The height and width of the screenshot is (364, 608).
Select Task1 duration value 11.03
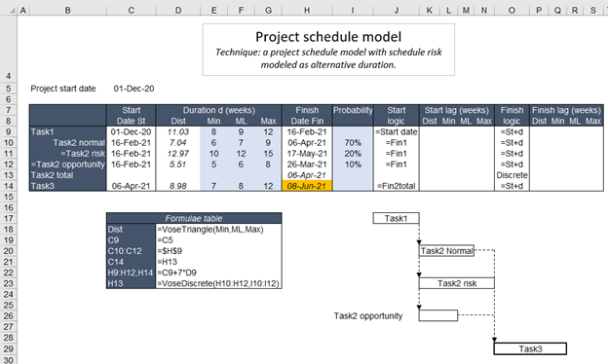pos(178,132)
